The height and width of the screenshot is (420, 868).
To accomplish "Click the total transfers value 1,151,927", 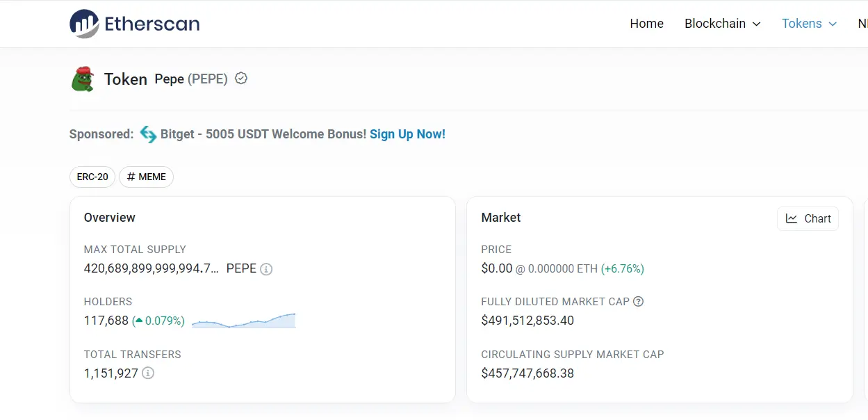I will (x=111, y=373).
